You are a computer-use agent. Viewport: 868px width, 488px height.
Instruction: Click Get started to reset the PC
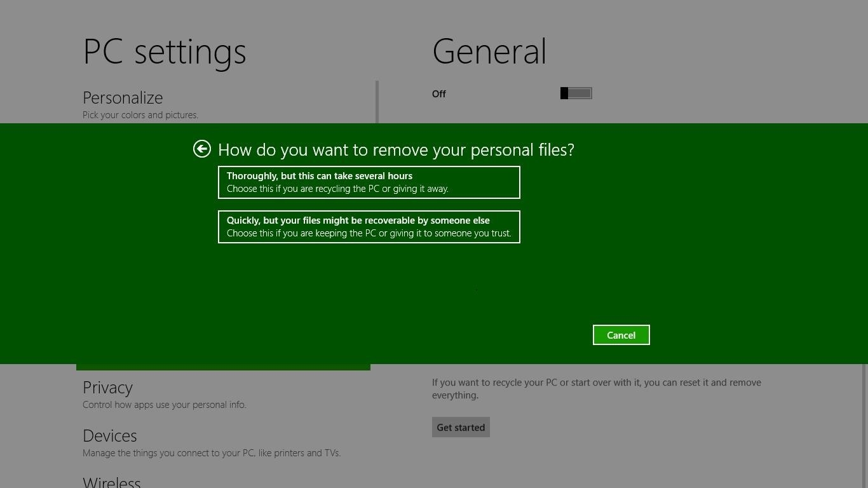(x=460, y=427)
